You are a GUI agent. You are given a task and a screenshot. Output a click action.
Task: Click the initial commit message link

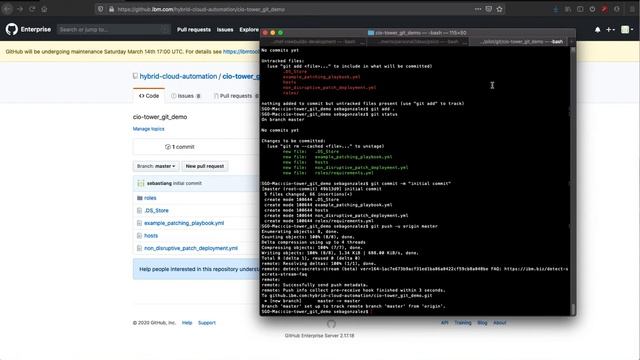[187, 184]
